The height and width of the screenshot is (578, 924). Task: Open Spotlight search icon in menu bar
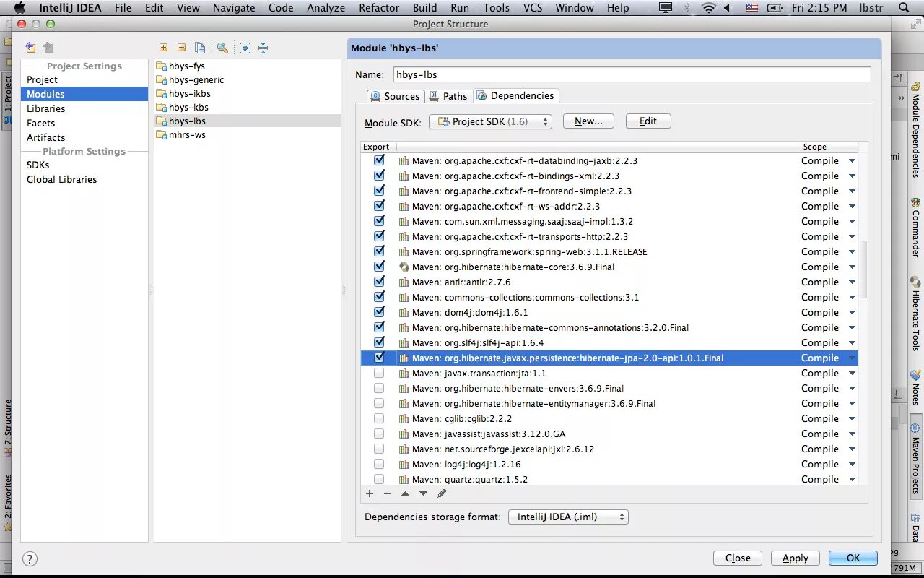(x=904, y=8)
